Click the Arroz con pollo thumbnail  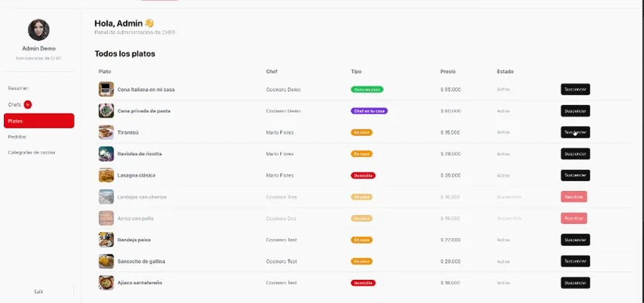(106, 218)
